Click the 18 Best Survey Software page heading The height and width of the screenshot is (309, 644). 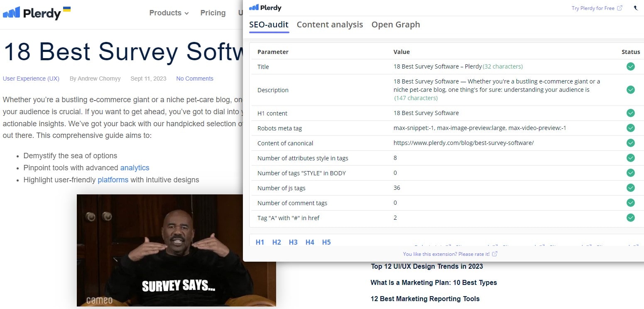pos(123,51)
